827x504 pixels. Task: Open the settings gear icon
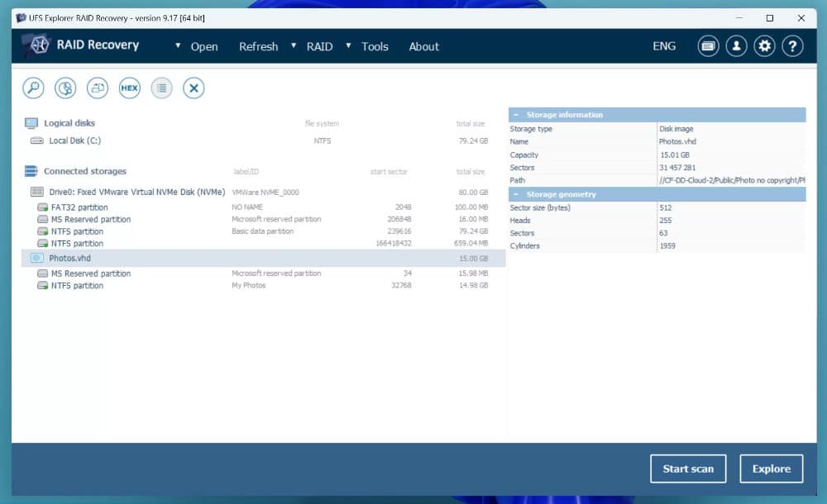point(764,46)
